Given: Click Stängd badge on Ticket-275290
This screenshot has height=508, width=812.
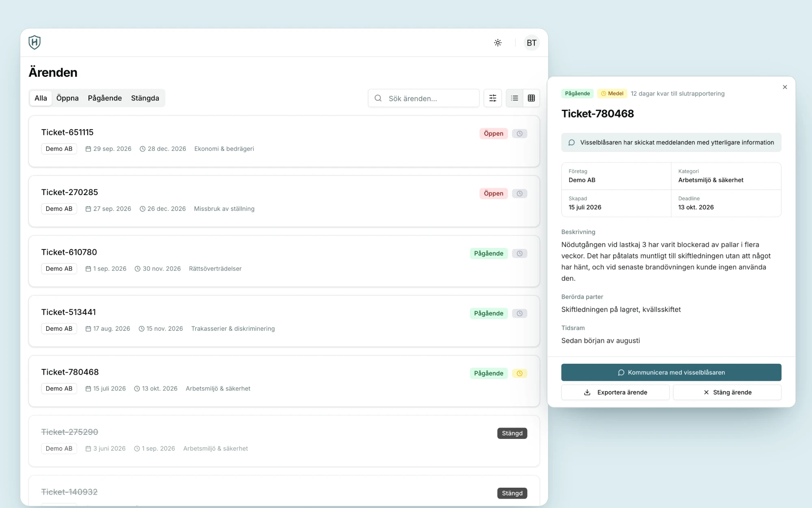Looking at the screenshot, I should coord(512,433).
